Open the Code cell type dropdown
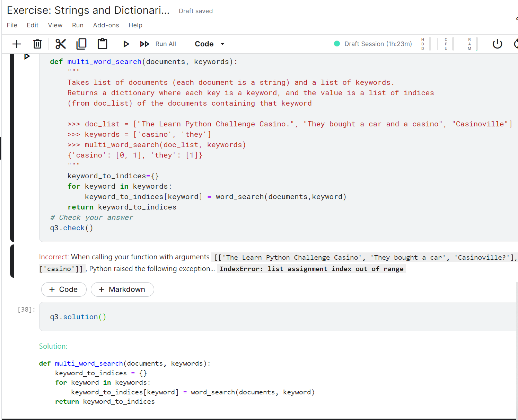Viewport: 518px width, 420px height. tap(209, 44)
